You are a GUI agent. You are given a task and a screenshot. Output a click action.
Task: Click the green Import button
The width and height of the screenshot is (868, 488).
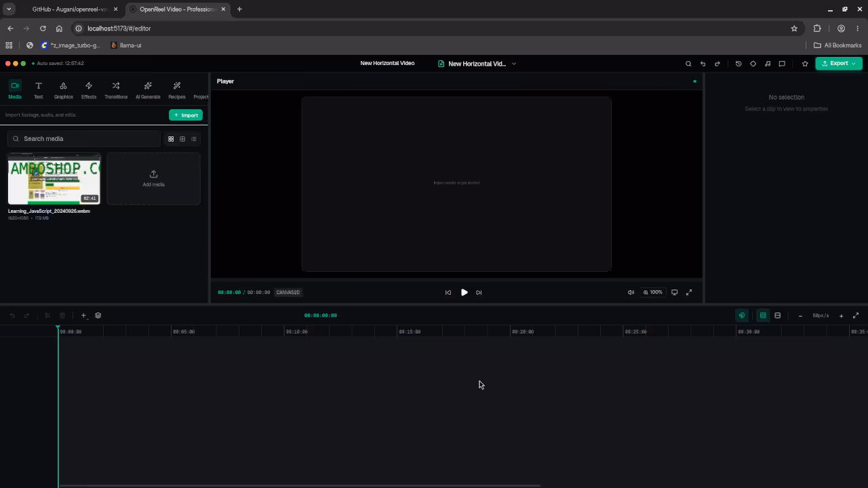click(186, 115)
